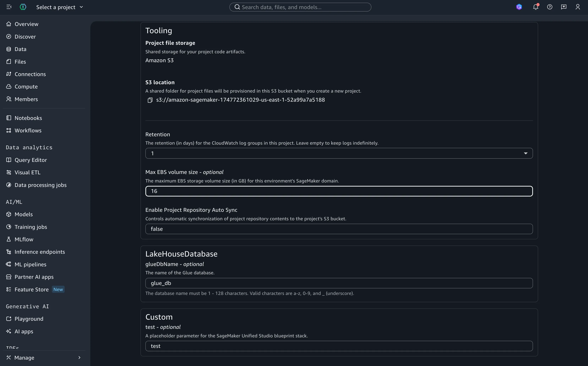Click the Generative AI group label
The height and width of the screenshot is (366, 588).
[27, 306]
